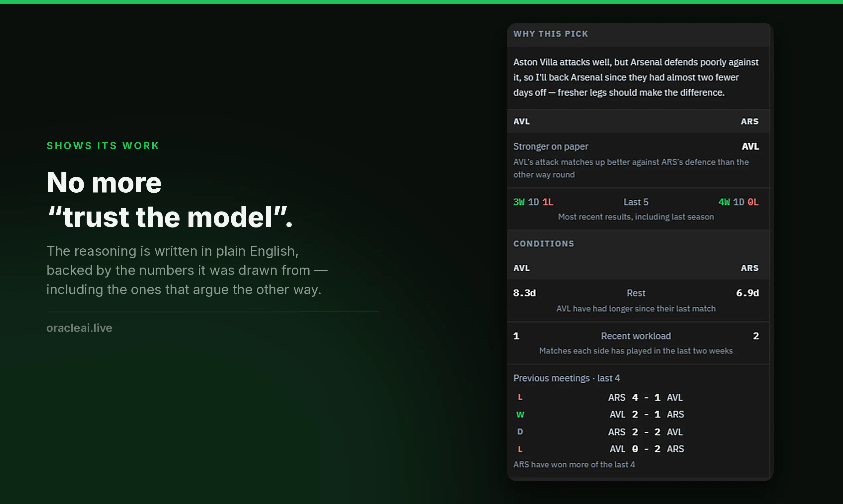The height and width of the screenshot is (504, 843).
Task: Click the '4W 1D 0L' form record
Action: [738, 202]
